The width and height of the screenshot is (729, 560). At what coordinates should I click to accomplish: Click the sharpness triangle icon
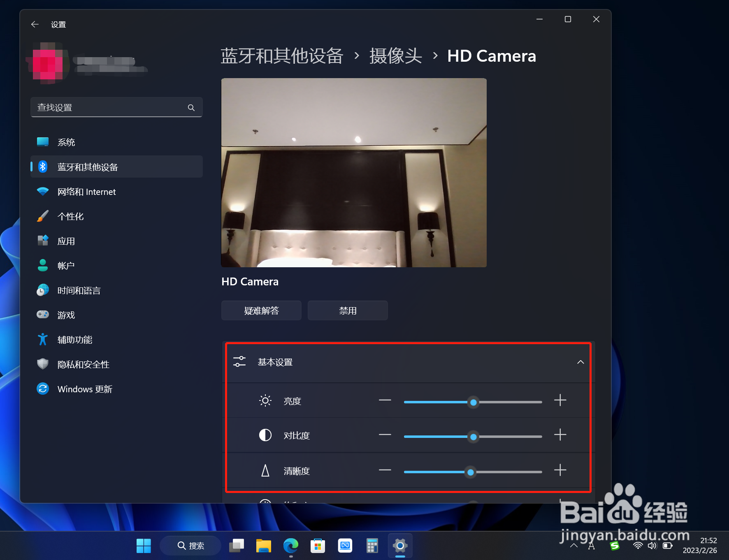tap(265, 470)
